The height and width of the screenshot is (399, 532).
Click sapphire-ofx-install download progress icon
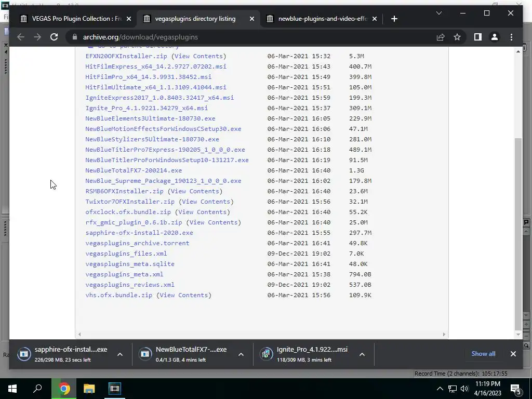(24, 354)
